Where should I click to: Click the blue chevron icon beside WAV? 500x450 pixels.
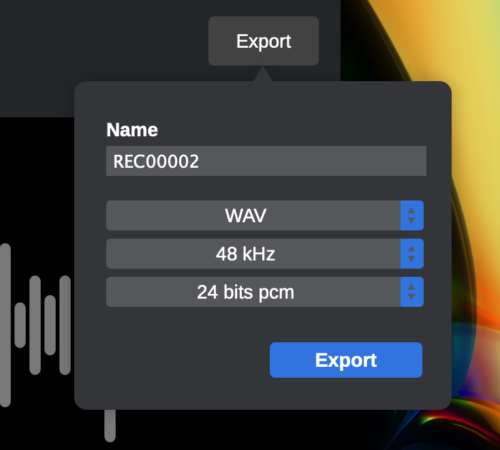coord(412,215)
